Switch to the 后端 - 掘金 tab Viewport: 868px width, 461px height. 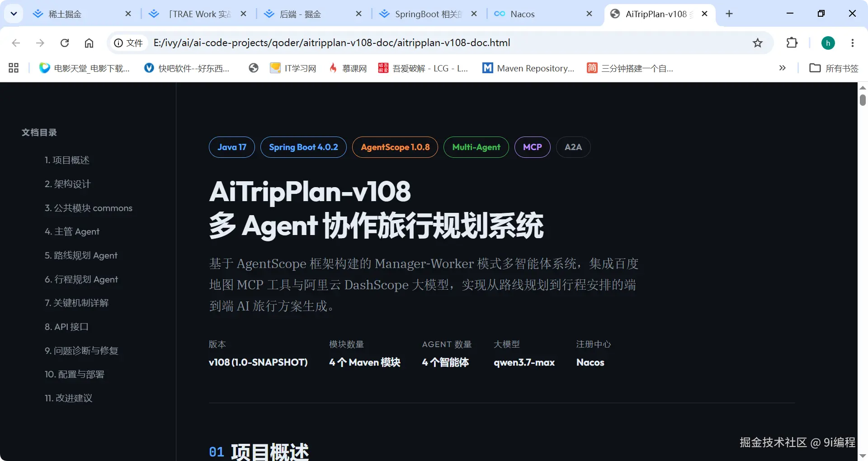coord(313,14)
